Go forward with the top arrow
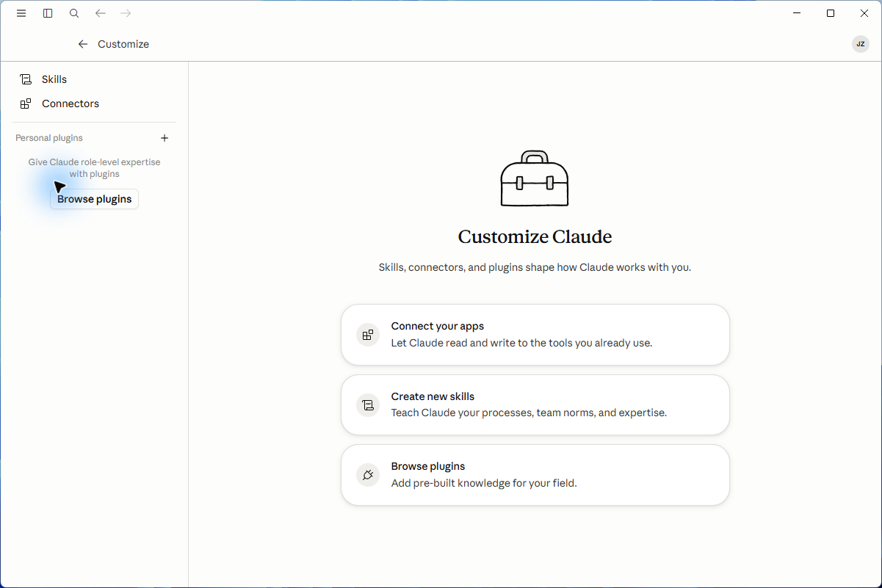882x588 pixels. [126, 13]
